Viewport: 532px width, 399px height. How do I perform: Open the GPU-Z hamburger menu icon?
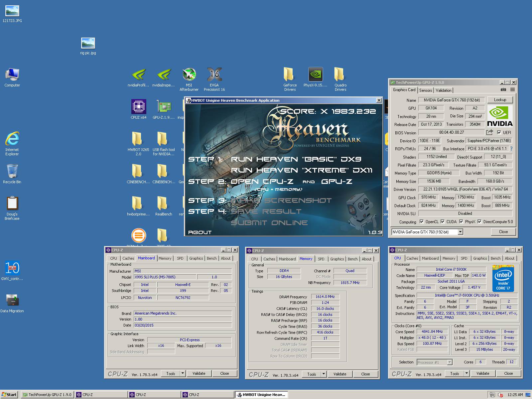513,90
